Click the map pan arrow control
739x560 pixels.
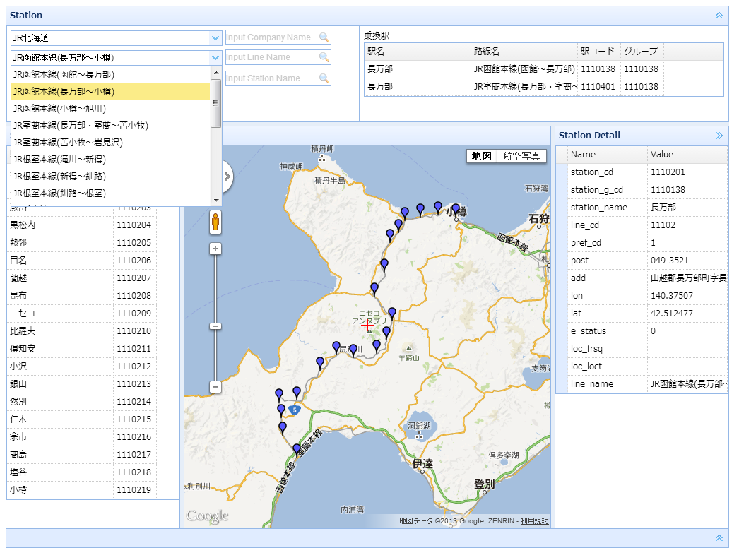coord(226,177)
